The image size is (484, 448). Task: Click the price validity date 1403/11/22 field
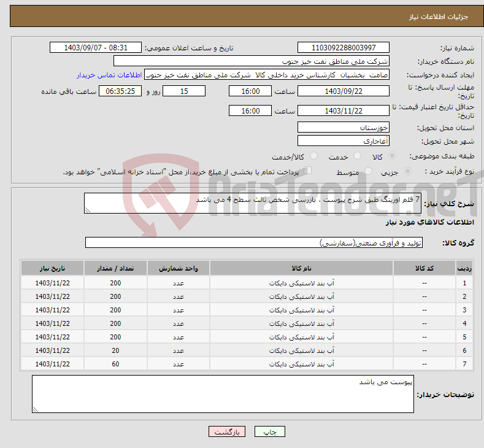(x=344, y=110)
